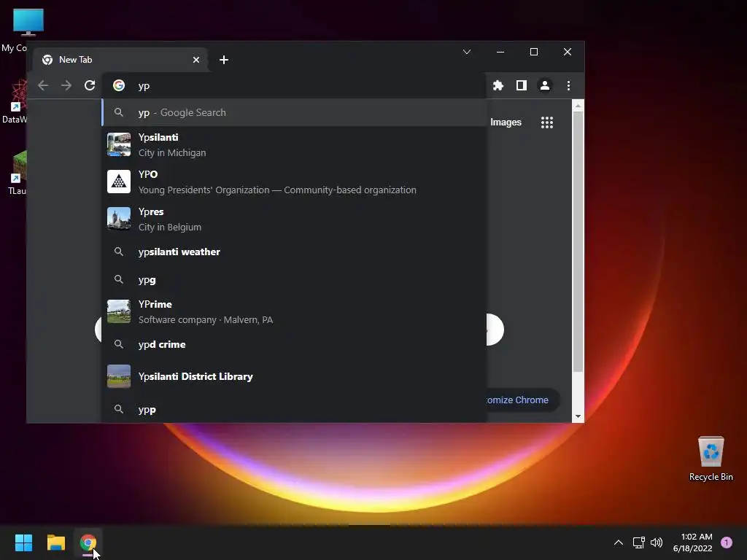Image resolution: width=747 pixels, height=560 pixels.
Task: Click the Chrome taskbar icon
Action: [x=88, y=542]
